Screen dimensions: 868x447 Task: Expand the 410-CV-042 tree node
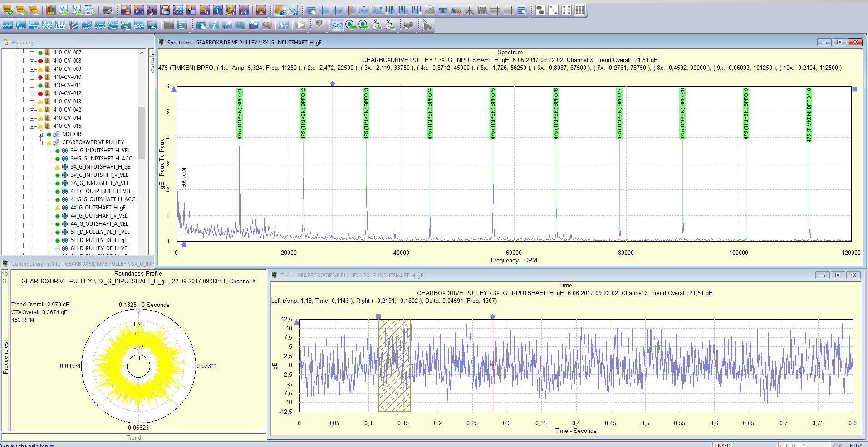(32, 110)
